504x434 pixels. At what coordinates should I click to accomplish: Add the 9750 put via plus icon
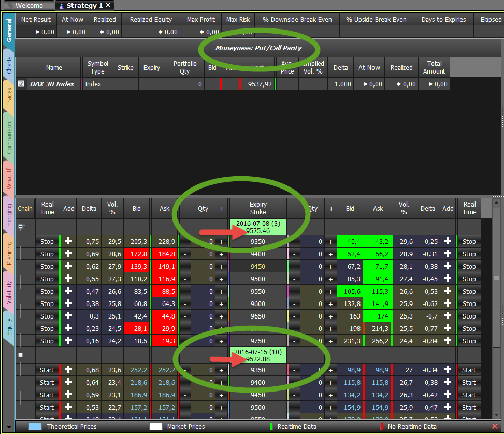[x=448, y=341]
